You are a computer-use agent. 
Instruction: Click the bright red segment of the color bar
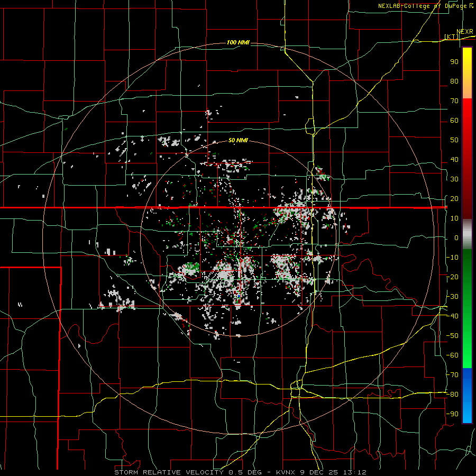(467, 112)
